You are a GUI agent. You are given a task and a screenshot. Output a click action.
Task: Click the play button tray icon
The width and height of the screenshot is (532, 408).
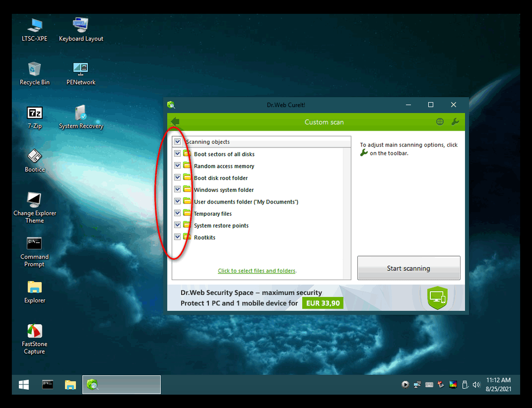[405, 385]
